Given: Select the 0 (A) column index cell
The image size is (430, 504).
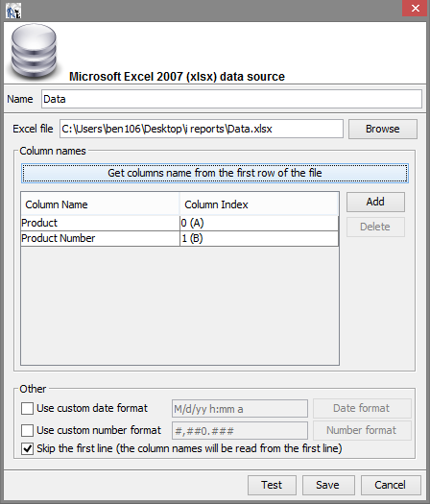Looking at the screenshot, I should 259,223.
